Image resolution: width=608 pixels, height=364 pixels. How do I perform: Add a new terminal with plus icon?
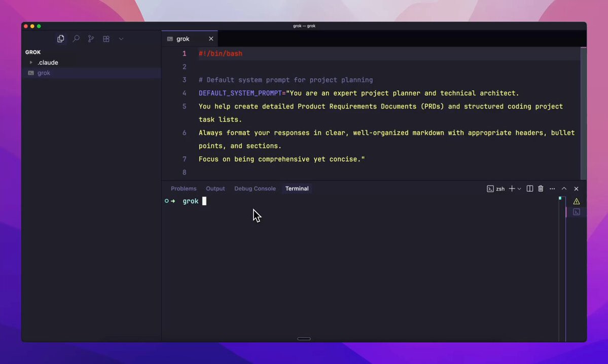pyautogui.click(x=512, y=189)
